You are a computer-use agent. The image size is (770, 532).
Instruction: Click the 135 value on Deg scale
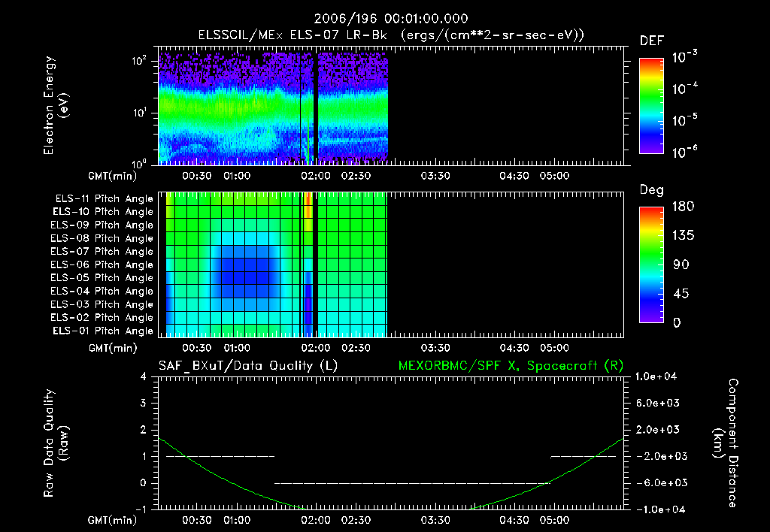(x=683, y=236)
